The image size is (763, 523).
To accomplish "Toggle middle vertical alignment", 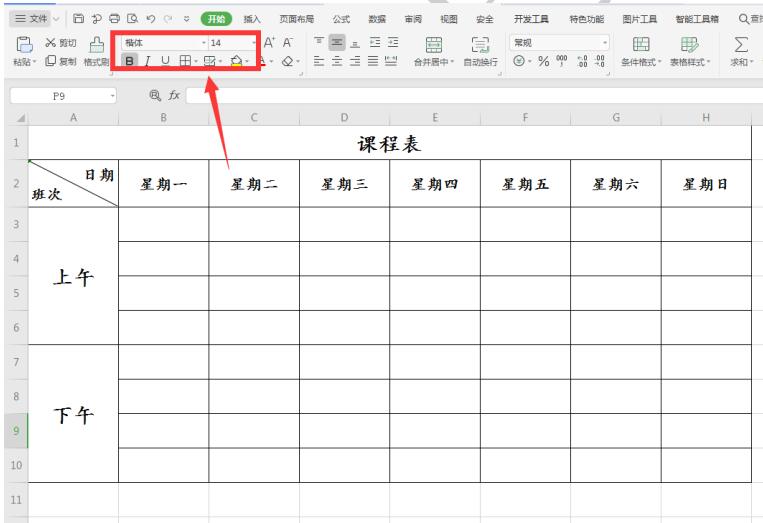I will coord(337,42).
